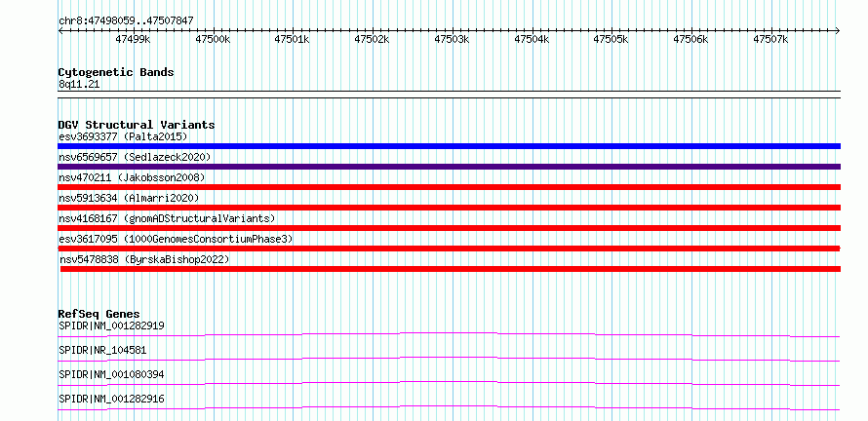Click the SPIDR|NR_104581 magenta gene line
This screenshot has width=868, height=421.
(449, 359)
